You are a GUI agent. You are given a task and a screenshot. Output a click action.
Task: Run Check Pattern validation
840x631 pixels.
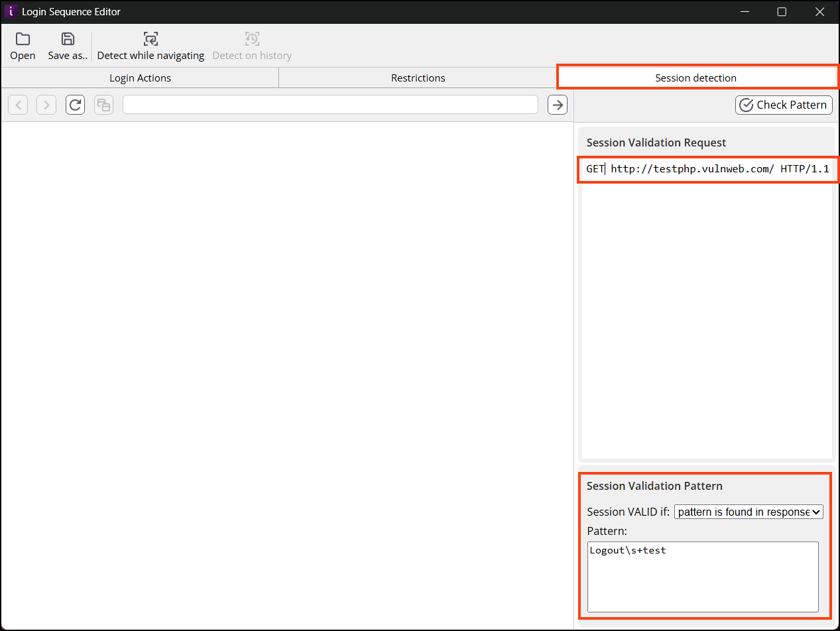pyautogui.click(x=784, y=105)
